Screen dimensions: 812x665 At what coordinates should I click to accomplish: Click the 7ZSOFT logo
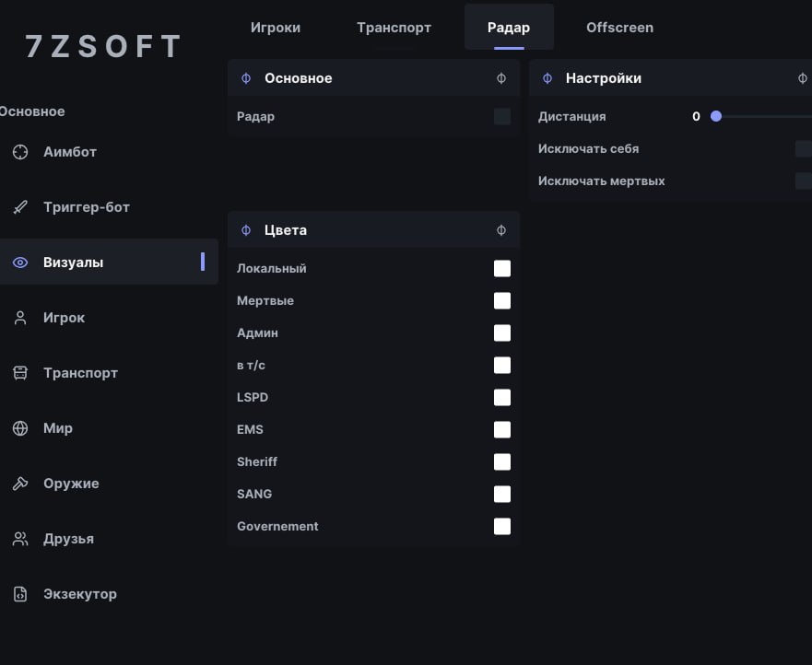[x=103, y=46]
